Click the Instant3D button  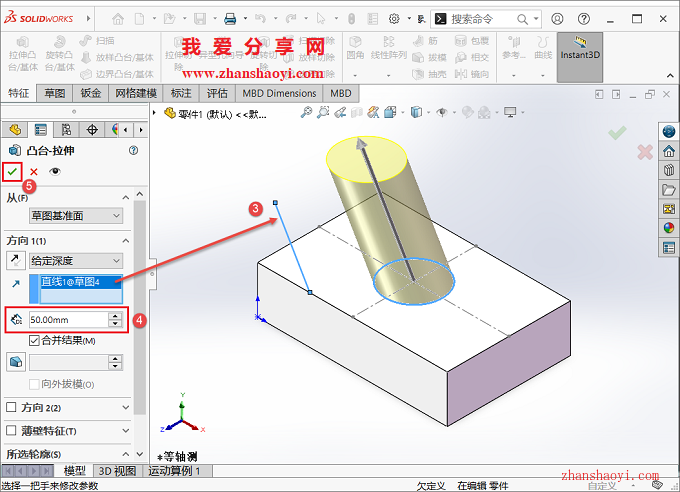(x=581, y=56)
